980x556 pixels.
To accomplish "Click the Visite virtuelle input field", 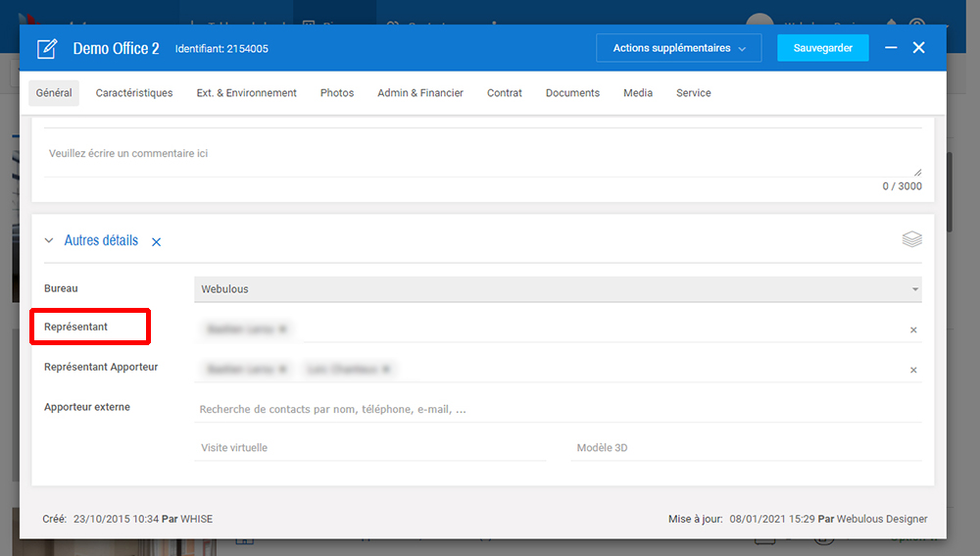I will (x=370, y=448).
